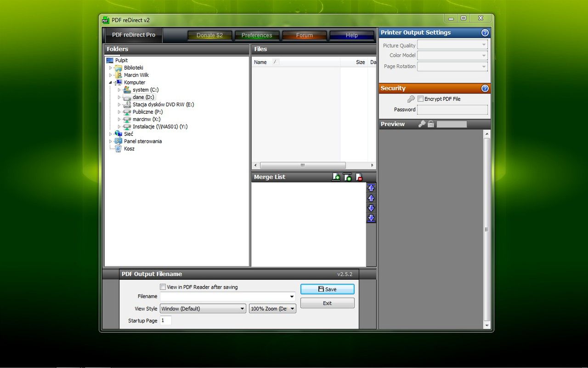Open the 100% Zoom dropdown
588x368 pixels.
tap(272, 309)
